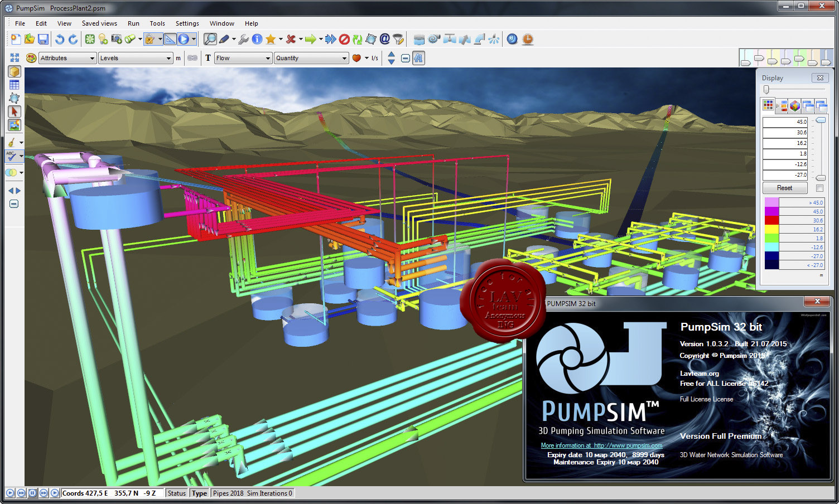Image resolution: width=839 pixels, height=504 pixels.
Task: Click the light bulb with plus icon
Action: (x=103, y=39)
